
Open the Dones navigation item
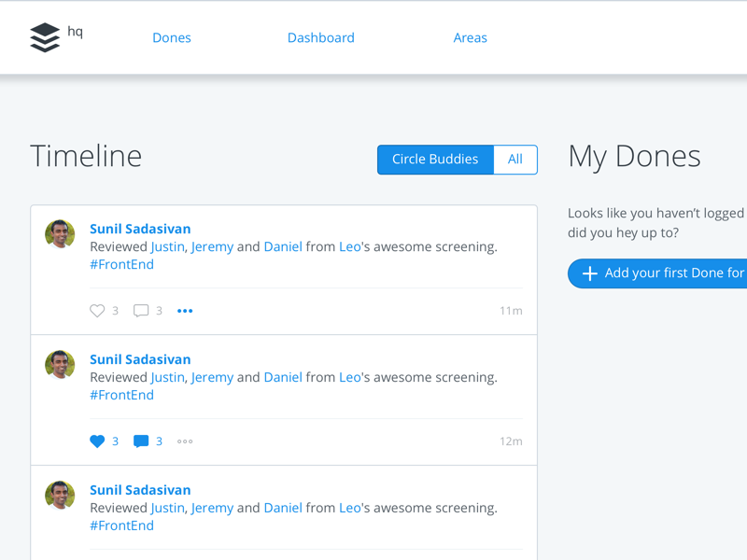pyautogui.click(x=172, y=37)
